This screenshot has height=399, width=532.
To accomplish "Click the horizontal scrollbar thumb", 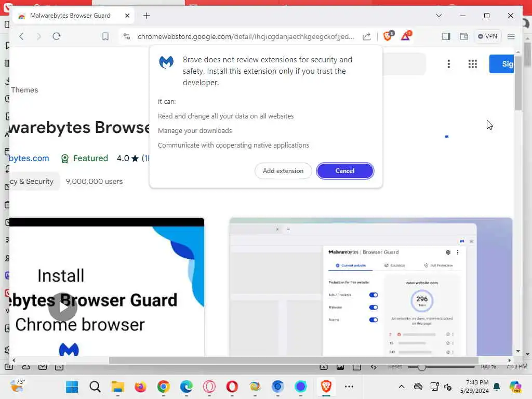I will (293, 360).
